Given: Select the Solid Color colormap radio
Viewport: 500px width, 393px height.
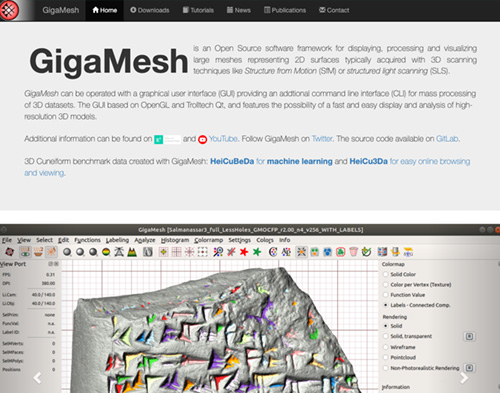Looking at the screenshot, I should tap(386, 274).
